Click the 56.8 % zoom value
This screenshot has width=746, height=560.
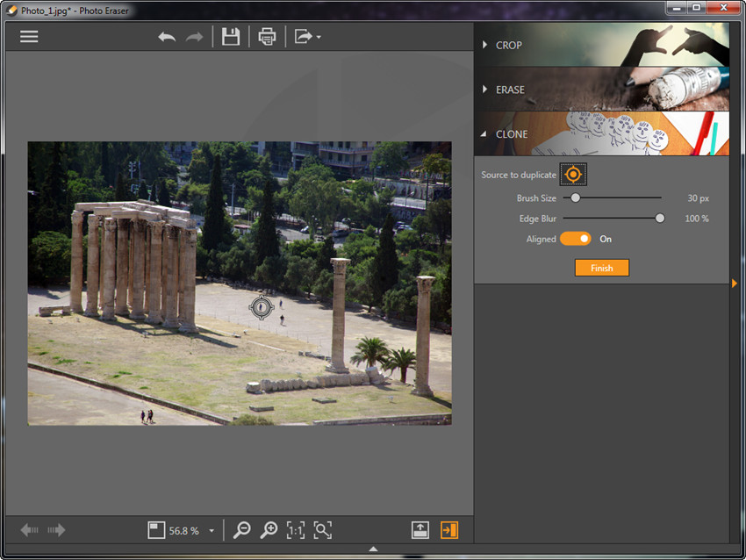(184, 530)
